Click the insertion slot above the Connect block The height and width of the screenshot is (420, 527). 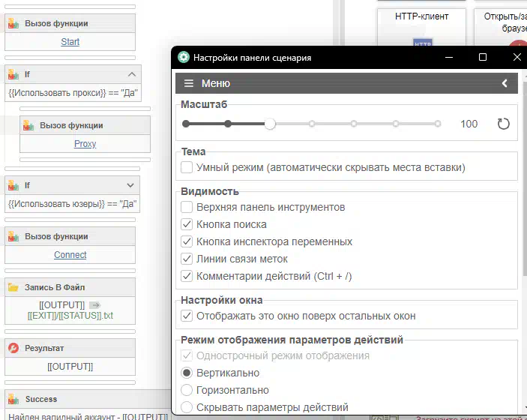[x=70, y=220]
